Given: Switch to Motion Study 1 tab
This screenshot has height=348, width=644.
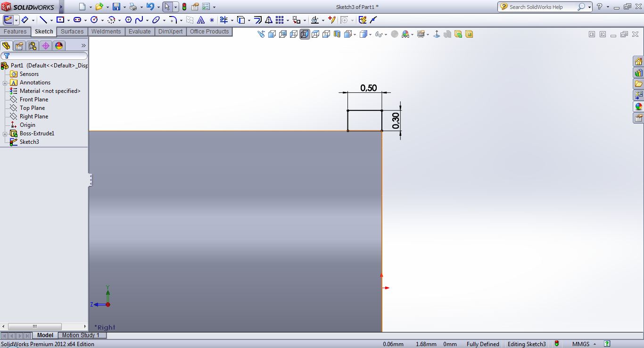Looking at the screenshot, I should [81, 335].
